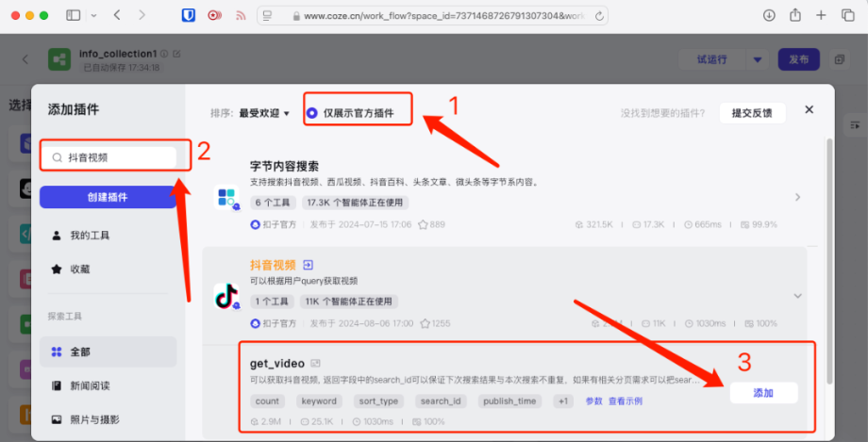Click the 字节内容搜索 plugin icon
The image size is (868, 442).
226,198
